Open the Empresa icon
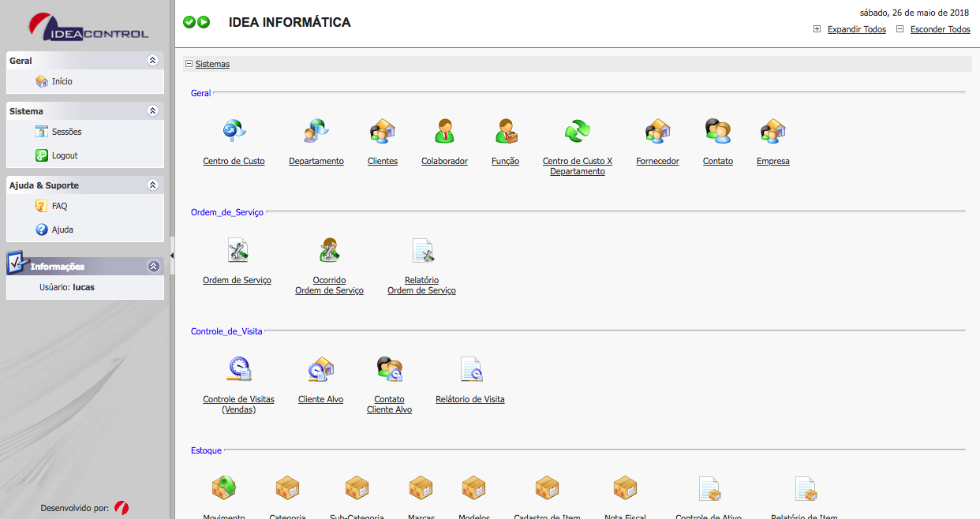This screenshot has width=980, height=519. coord(773,130)
